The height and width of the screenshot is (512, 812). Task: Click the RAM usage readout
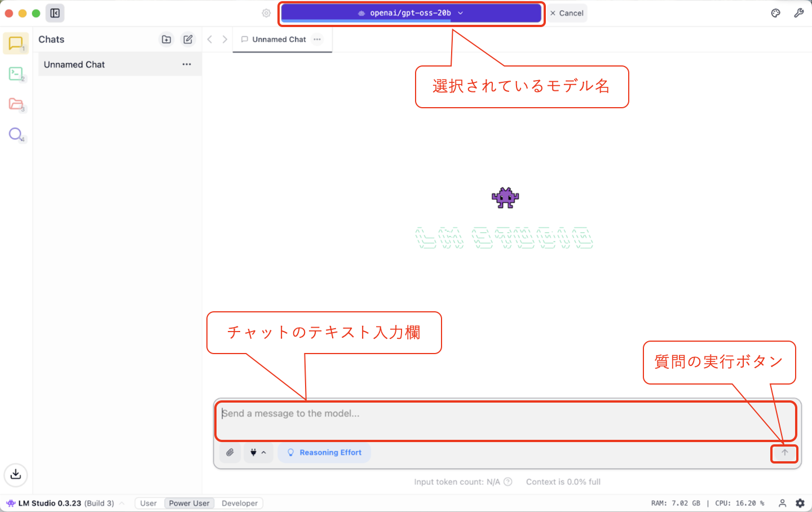[x=676, y=503]
